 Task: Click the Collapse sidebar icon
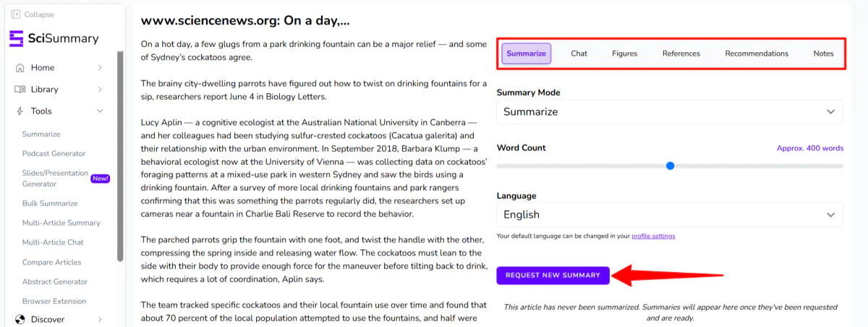[15, 14]
